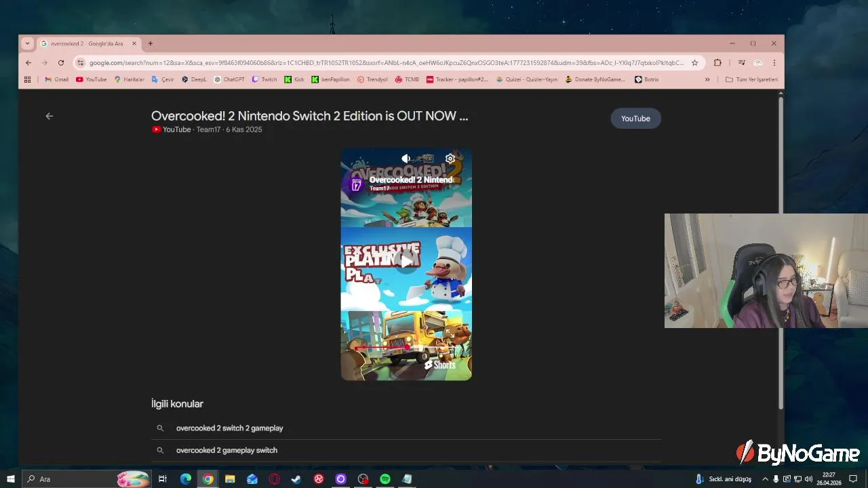868x488 pixels.
Task: Open the apps grid in bookmarks bar
Action: click(28, 79)
